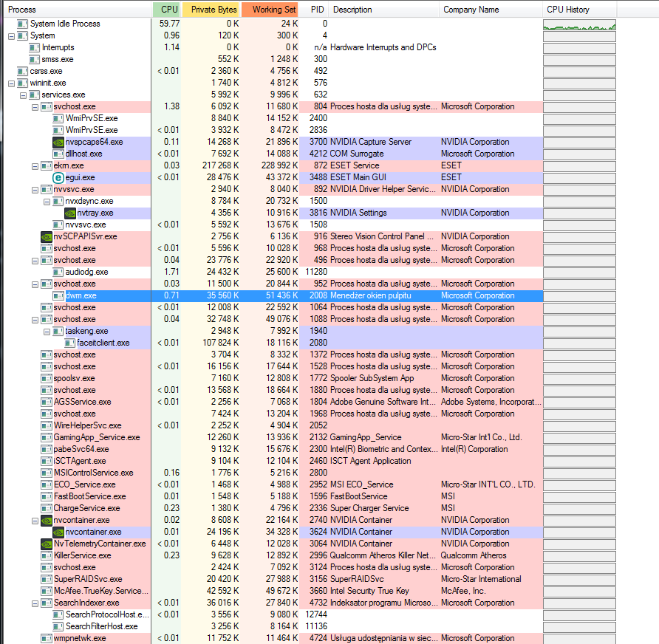Click the nvspcaps64.exe NVIDIA icon
Viewport: 659px width, 644px height.
coord(58,142)
